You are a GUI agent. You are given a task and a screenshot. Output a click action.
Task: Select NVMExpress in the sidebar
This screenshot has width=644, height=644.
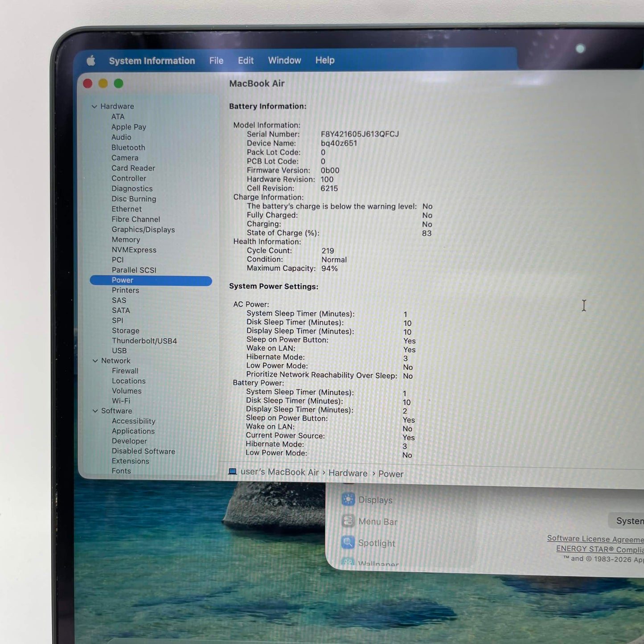point(134,250)
